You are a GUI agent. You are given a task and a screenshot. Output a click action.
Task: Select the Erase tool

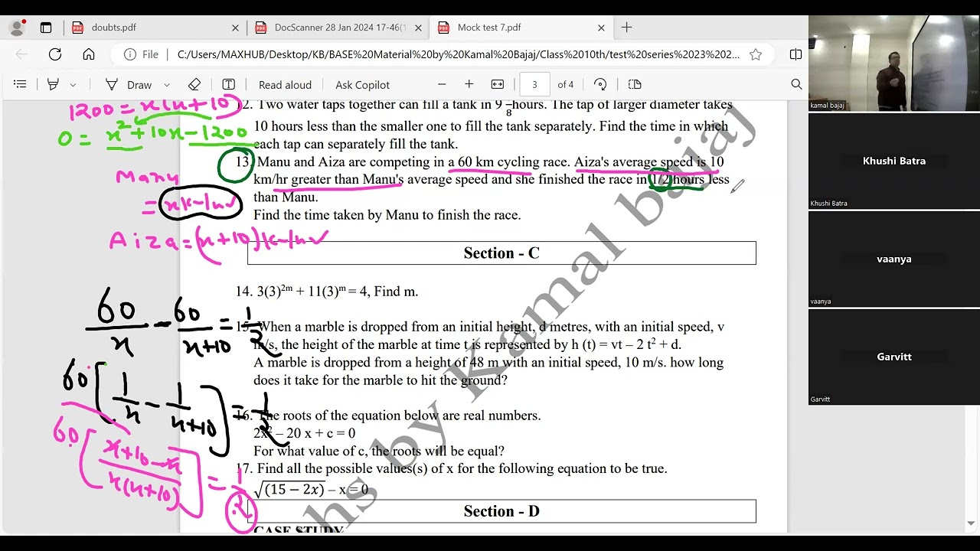194,84
